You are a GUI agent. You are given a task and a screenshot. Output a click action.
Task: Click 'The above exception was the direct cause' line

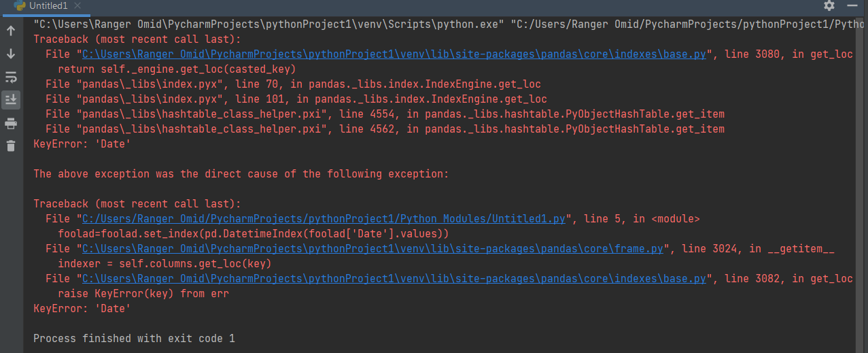point(241,174)
